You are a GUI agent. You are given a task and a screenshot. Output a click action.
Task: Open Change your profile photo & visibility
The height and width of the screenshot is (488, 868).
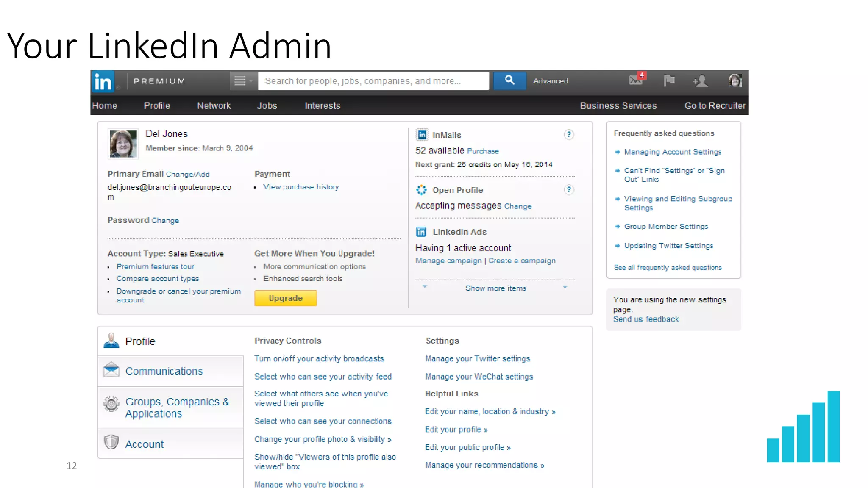[323, 439]
